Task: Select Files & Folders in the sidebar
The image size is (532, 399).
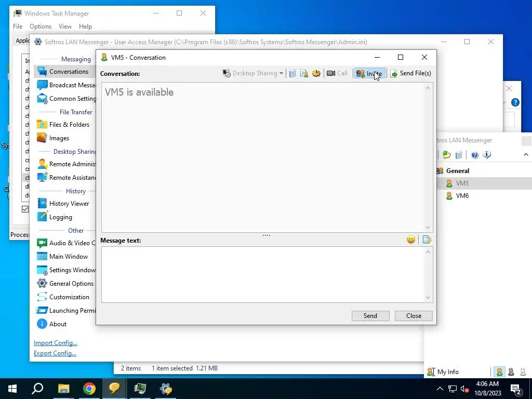Action: [x=63, y=125]
